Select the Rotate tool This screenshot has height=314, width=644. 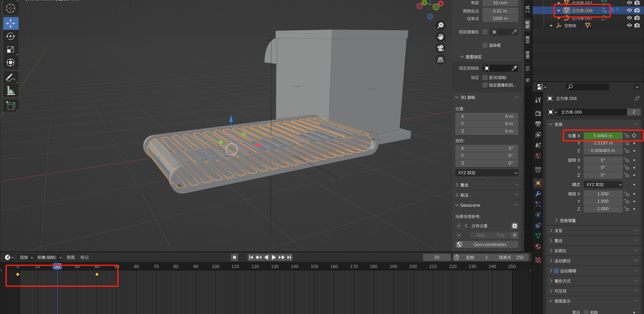10,37
